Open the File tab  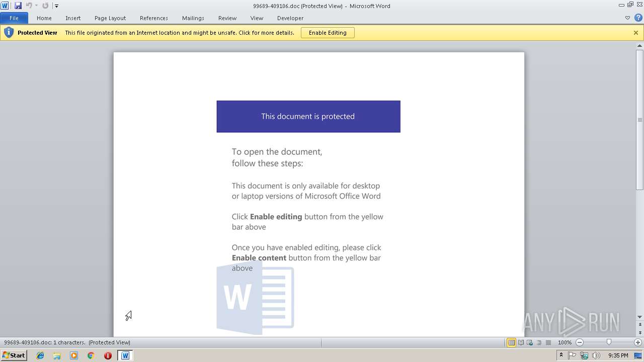pos(14,18)
